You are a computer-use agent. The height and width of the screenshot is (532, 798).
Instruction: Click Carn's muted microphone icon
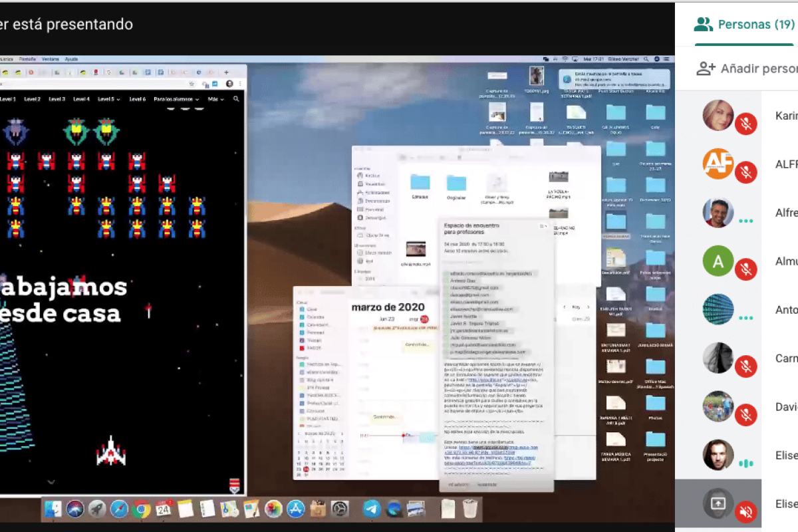[746, 366]
